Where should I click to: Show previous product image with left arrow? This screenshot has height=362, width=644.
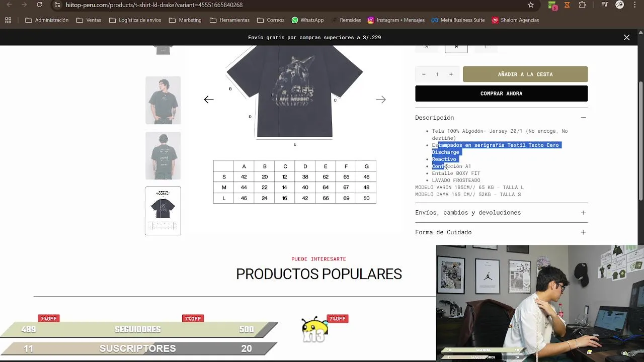(x=209, y=100)
